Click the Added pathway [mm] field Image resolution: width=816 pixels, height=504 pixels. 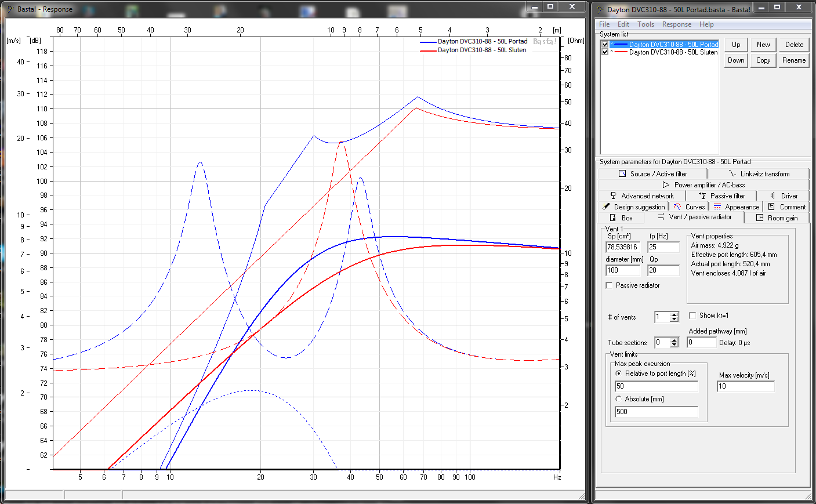click(701, 342)
